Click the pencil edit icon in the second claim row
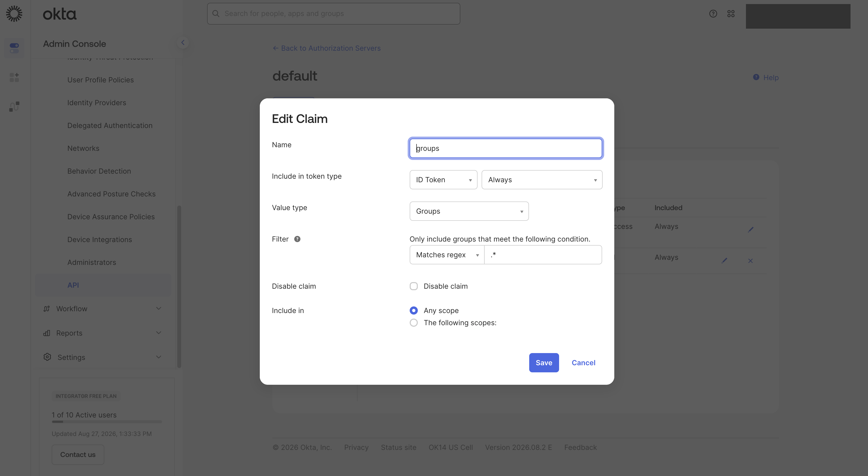This screenshot has height=476, width=868. tap(724, 261)
